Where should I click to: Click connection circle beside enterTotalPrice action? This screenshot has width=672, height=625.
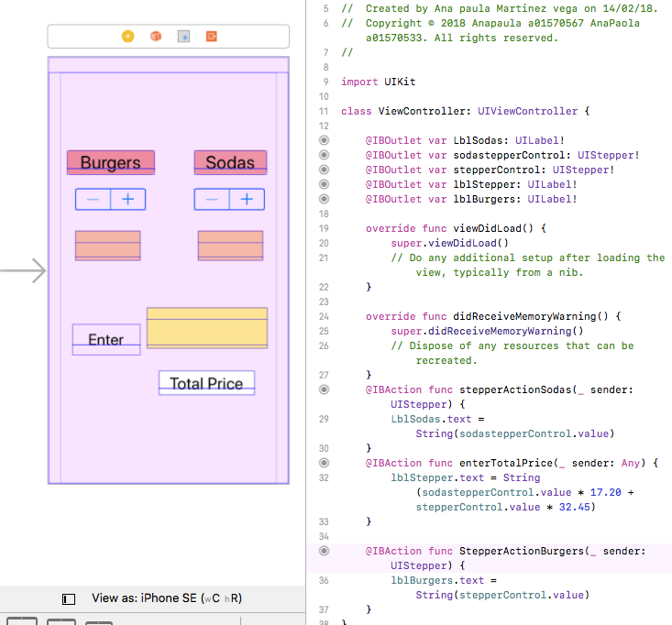point(324,463)
